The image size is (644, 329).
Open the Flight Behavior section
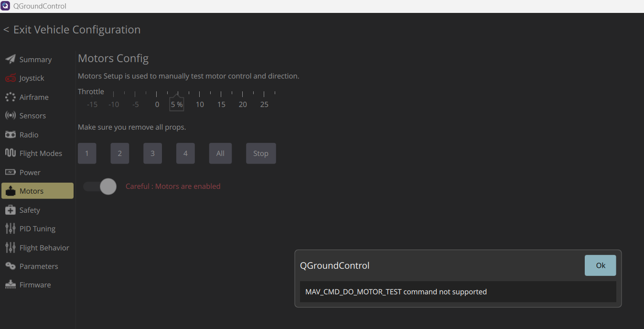point(44,248)
